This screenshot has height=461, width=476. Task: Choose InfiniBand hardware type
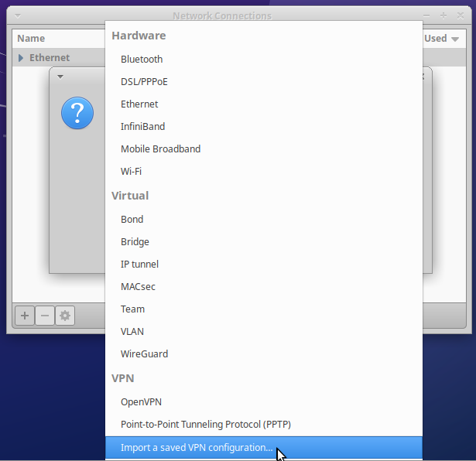pos(142,127)
